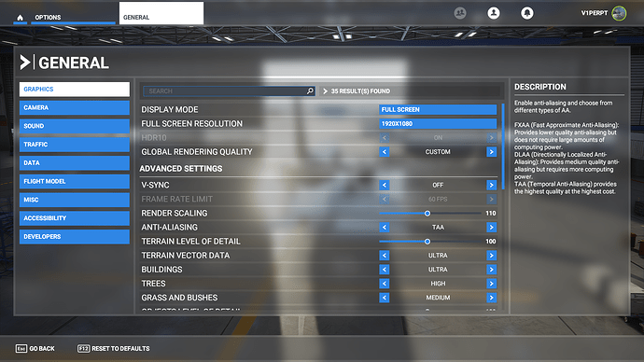The width and height of the screenshot is (644, 362).
Task: Open the Display Mode Full Screen dropdown
Action: [x=438, y=109]
